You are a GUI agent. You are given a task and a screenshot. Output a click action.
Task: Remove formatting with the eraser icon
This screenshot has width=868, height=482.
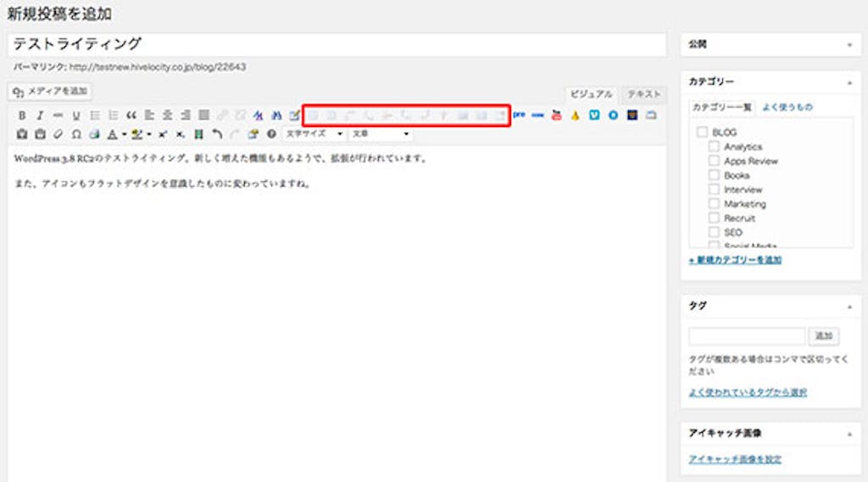58,134
